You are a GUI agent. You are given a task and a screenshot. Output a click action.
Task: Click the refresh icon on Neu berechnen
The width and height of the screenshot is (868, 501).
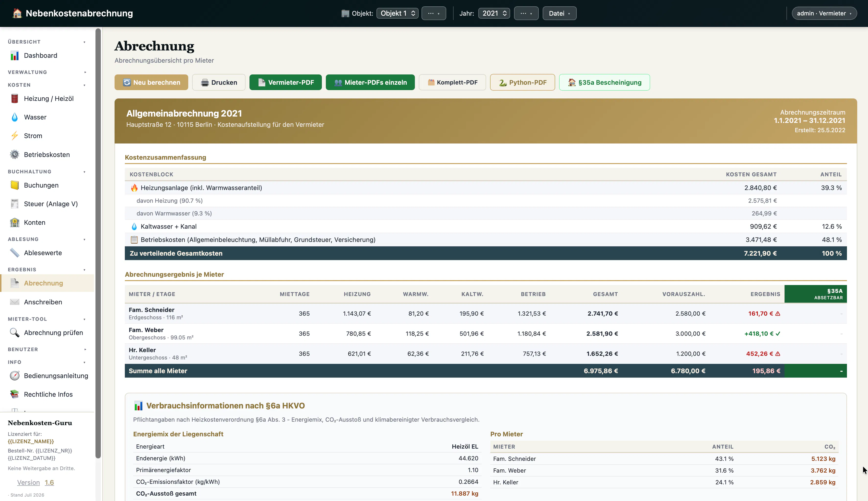click(x=127, y=83)
